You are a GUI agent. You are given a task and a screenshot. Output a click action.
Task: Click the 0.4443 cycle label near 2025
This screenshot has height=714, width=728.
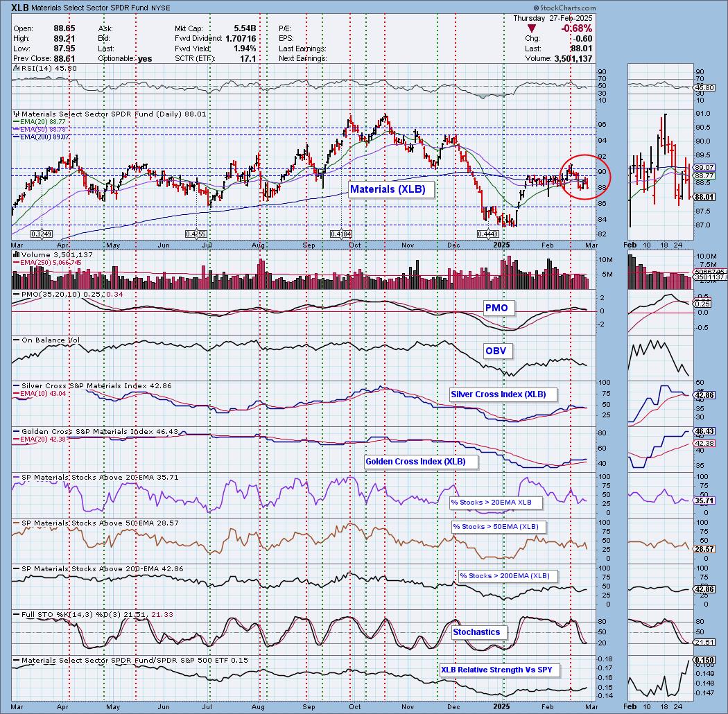click(488, 234)
